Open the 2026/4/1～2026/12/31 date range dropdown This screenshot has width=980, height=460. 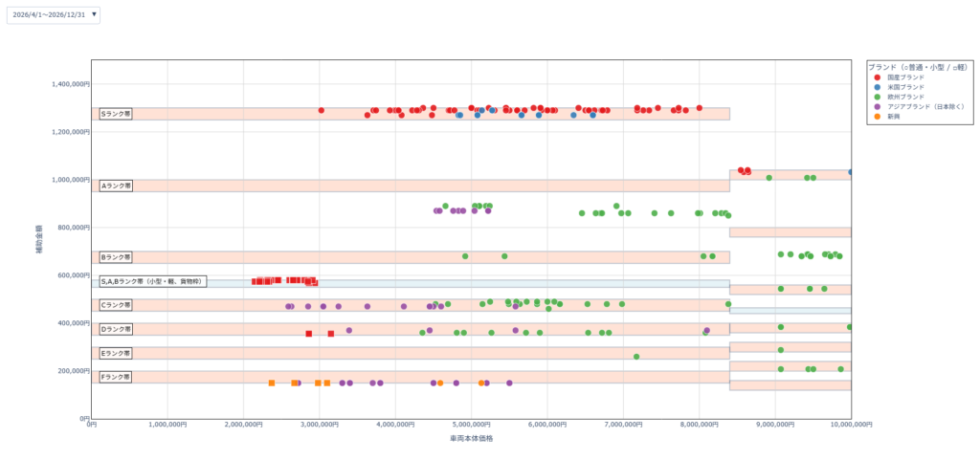(x=48, y=15)
